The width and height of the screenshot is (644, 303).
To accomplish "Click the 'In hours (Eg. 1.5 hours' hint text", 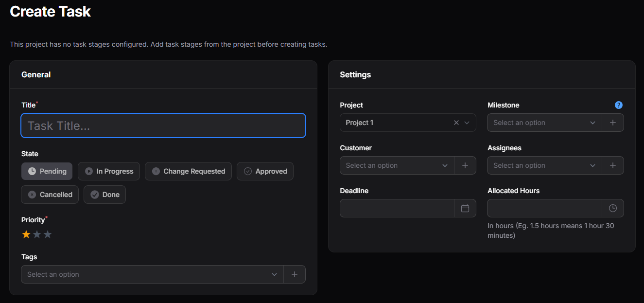I will (x=551, y=231).
